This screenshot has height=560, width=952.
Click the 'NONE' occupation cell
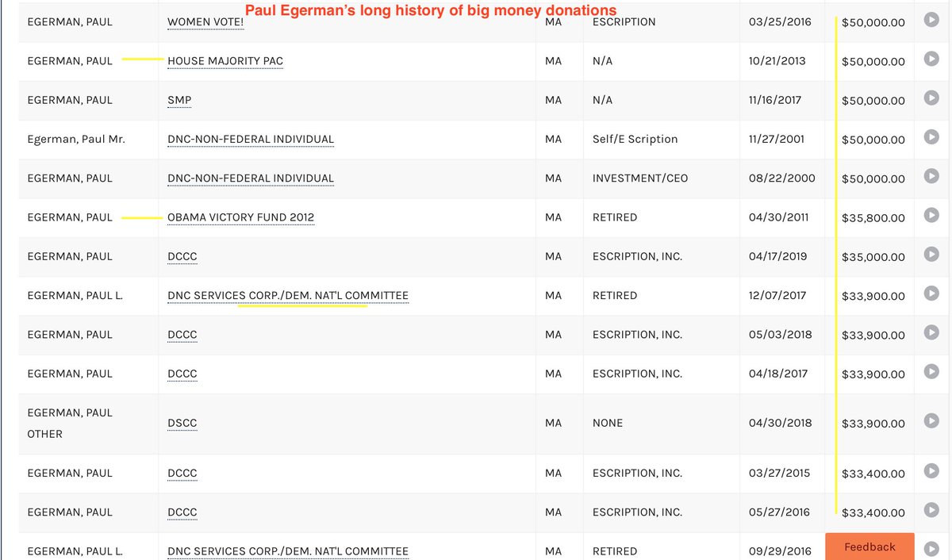(x=608, y=423)
